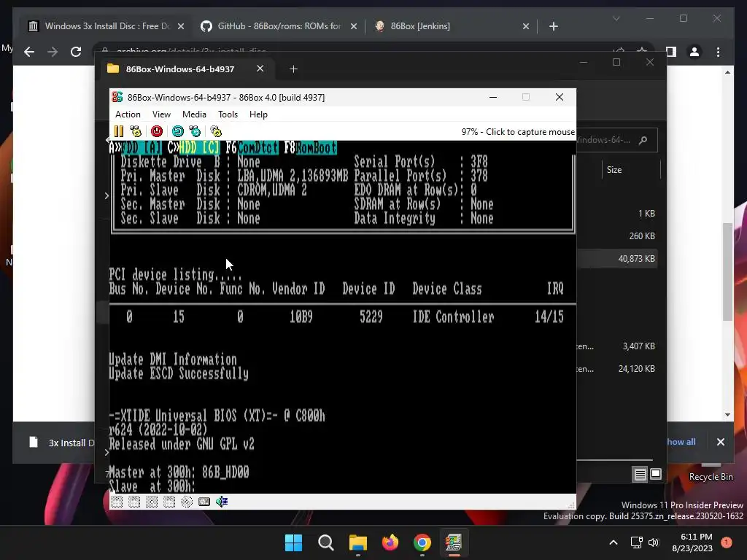Viewport: 747px width, 560px height.
Task: Click the File Explorer search magnifier
Action: tap(643, 140)
